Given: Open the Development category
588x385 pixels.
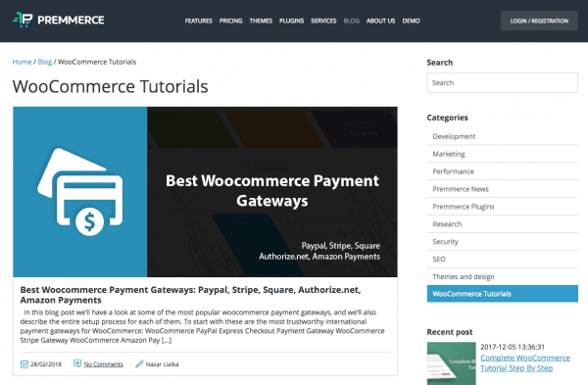Looking at the screenshot, I should click(502, 136).
